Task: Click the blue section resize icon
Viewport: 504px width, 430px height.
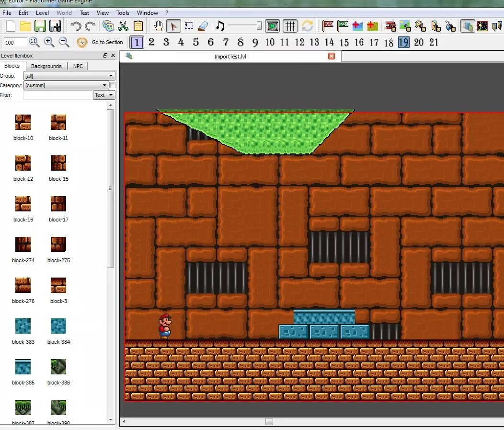Action: [x=357, y=26]
